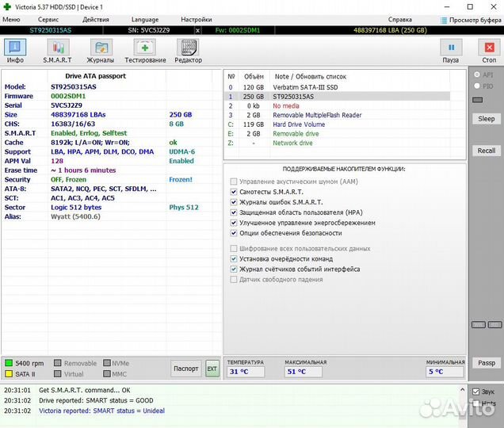Expand the Language menu
This screenshot has width=504, height=428.
pos(145,19)
